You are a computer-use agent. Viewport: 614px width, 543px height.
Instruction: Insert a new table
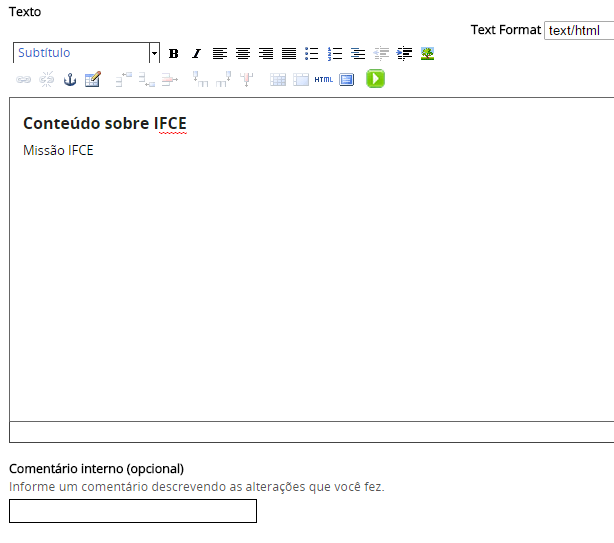click(93, 79)
